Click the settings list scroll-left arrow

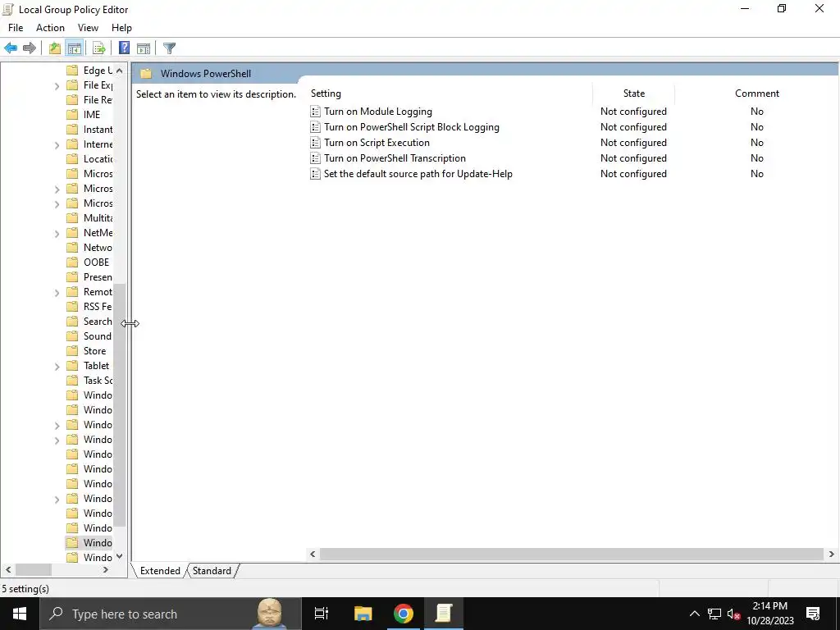point(313,554)
